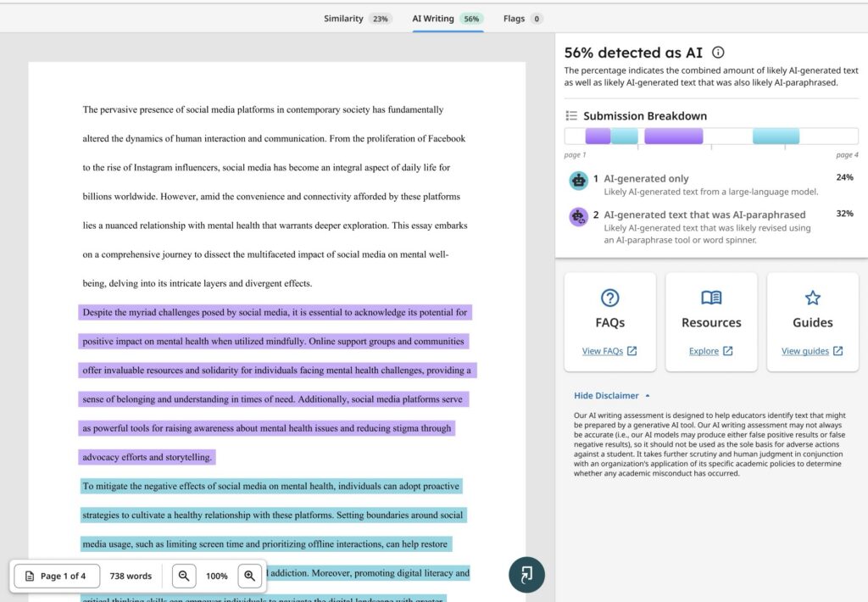Click the document icon in the Page 1 of 4 button
This screenshot has width=868, height=602.
(x=30, y=576)
